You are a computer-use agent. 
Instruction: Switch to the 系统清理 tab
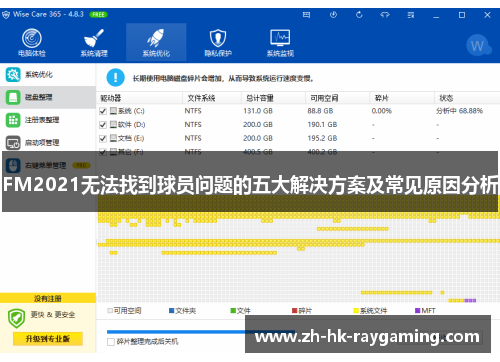coord(94,42)
